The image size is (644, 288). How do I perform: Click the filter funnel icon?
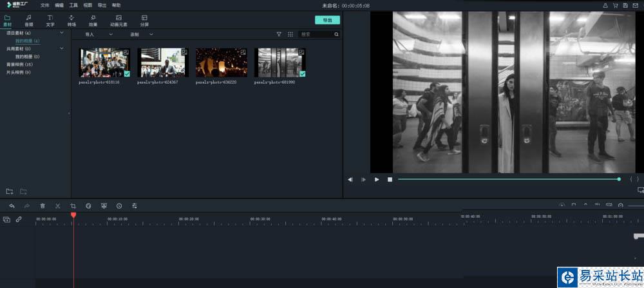[x=279, y=35]
